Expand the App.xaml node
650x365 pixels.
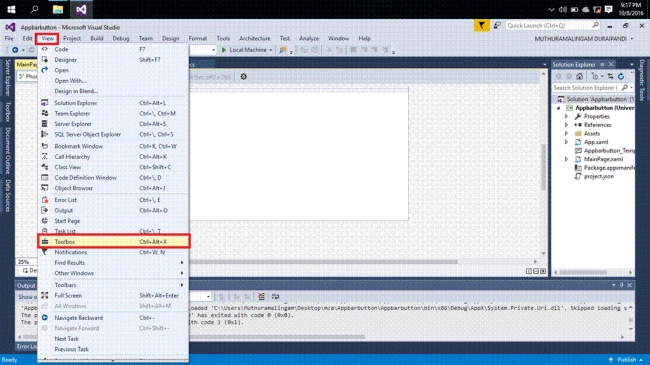point(566,142)
